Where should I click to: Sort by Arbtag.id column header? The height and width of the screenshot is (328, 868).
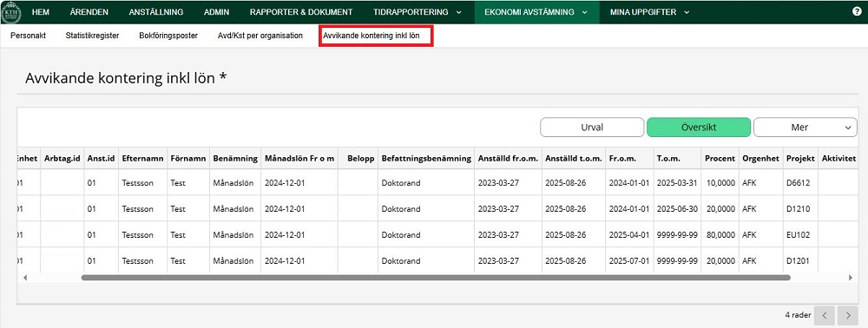coord(62,158)
